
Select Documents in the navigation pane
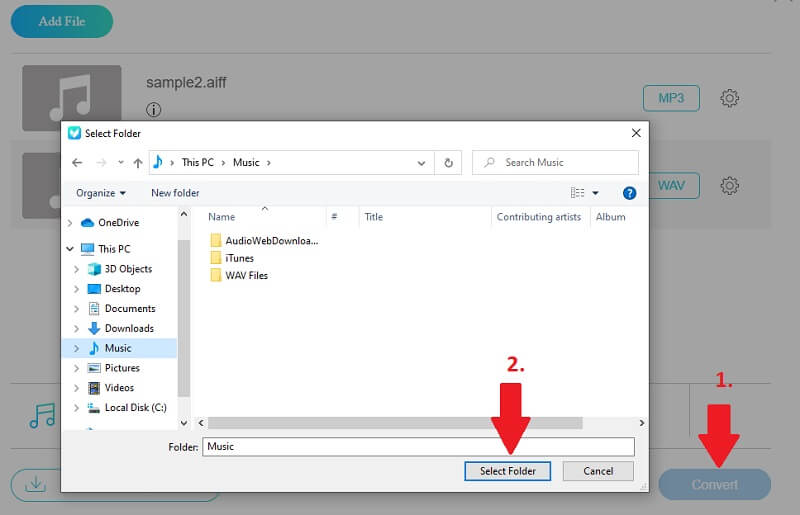pyautogui.click(x=130, y=308)
